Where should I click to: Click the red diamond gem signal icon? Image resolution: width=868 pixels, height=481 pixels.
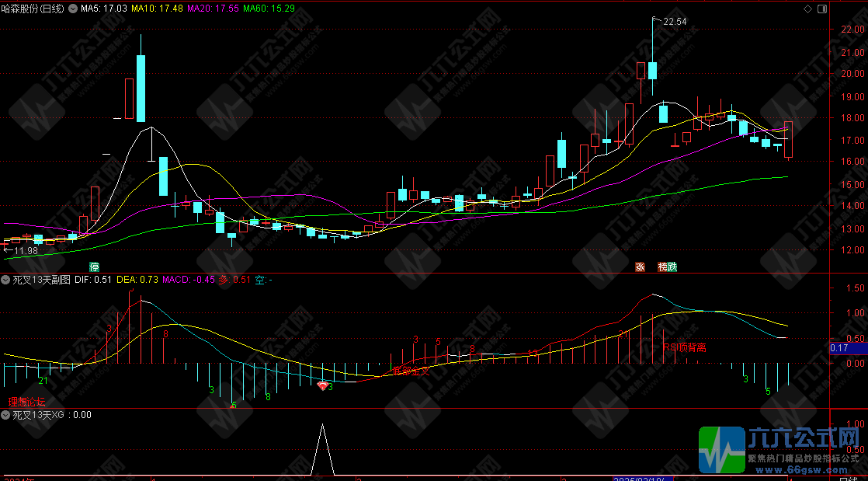[323, 385]
